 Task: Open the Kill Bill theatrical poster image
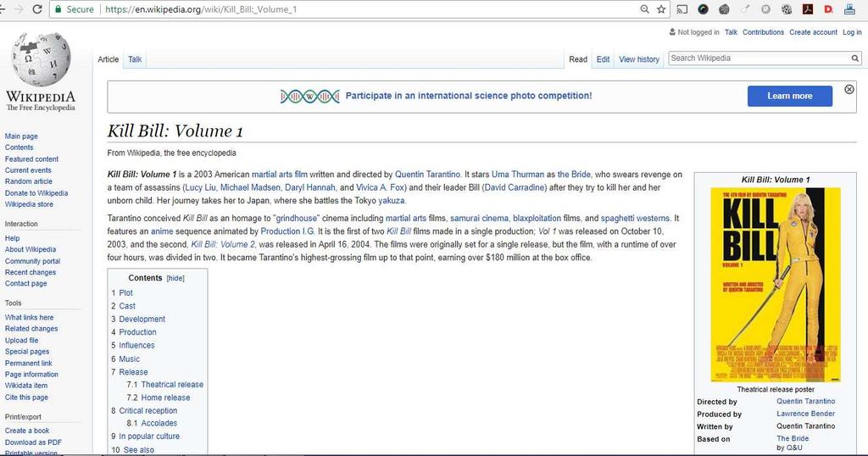point(776,285)
